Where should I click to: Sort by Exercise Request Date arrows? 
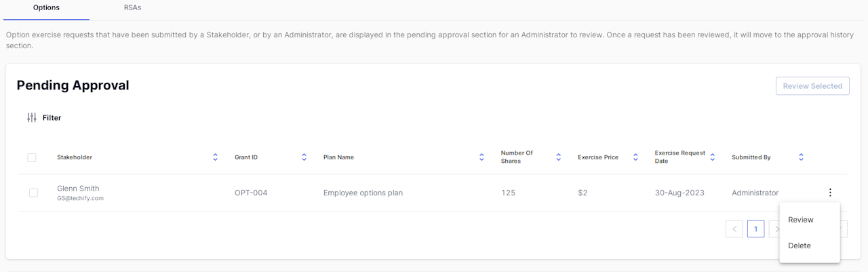(713, 157)
